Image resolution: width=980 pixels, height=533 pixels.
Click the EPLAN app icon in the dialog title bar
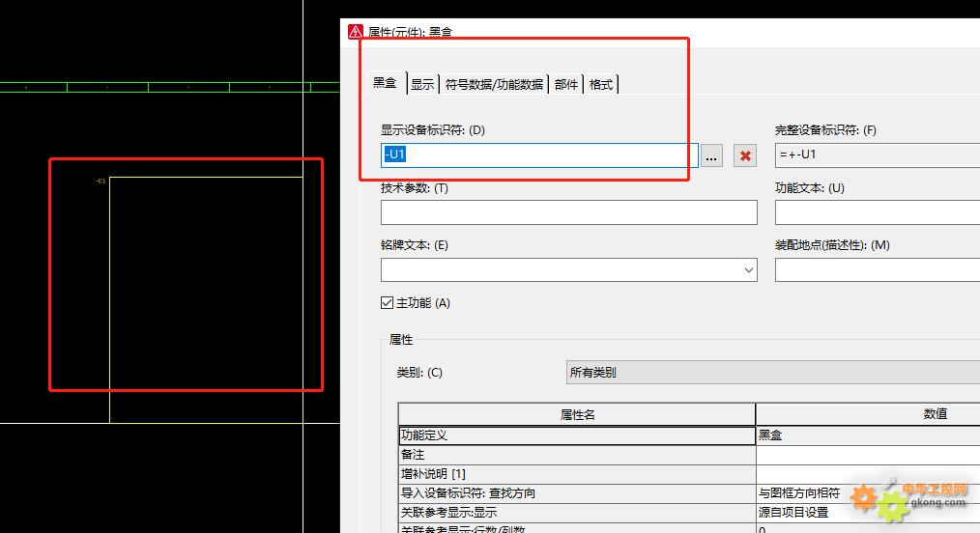[x=356, y=31]
